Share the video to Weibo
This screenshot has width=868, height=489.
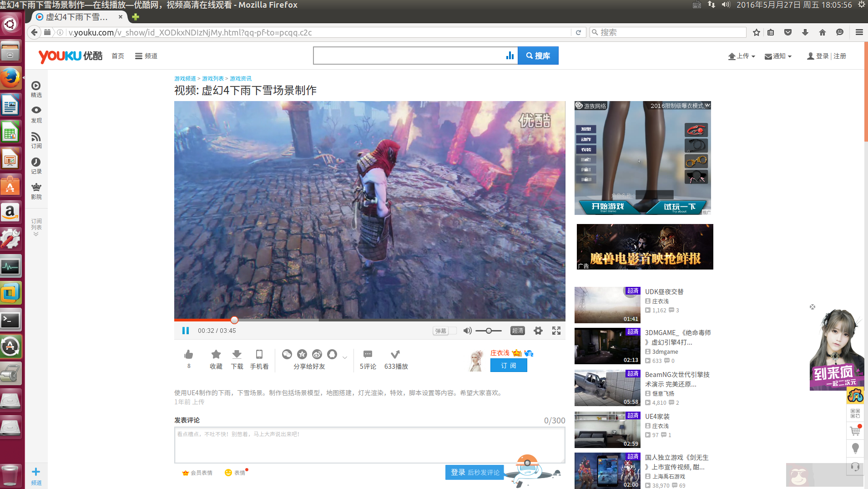tap(317, 354)
